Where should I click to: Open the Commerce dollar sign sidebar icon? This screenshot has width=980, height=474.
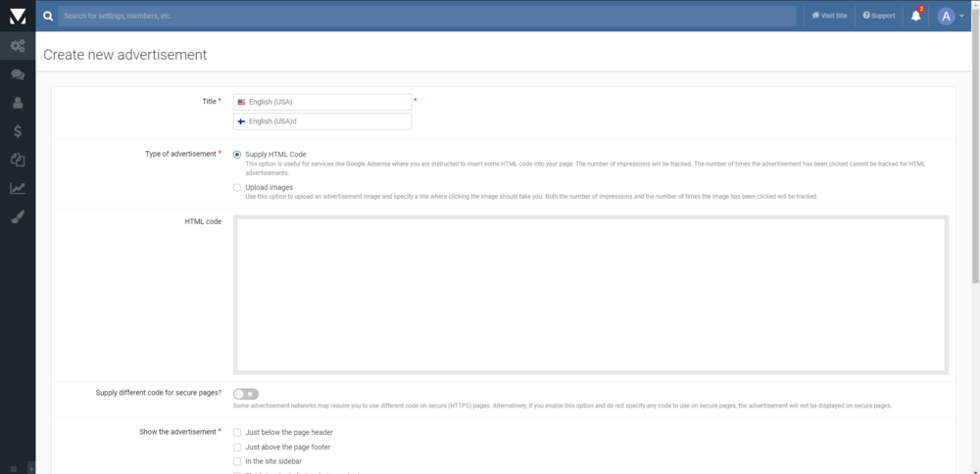(x=18, y=131)
